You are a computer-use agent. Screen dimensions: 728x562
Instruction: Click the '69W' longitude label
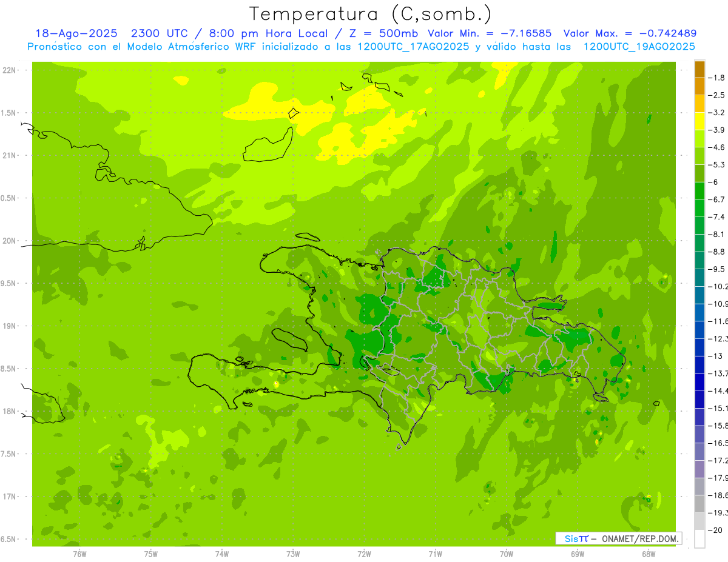point(578,554)
